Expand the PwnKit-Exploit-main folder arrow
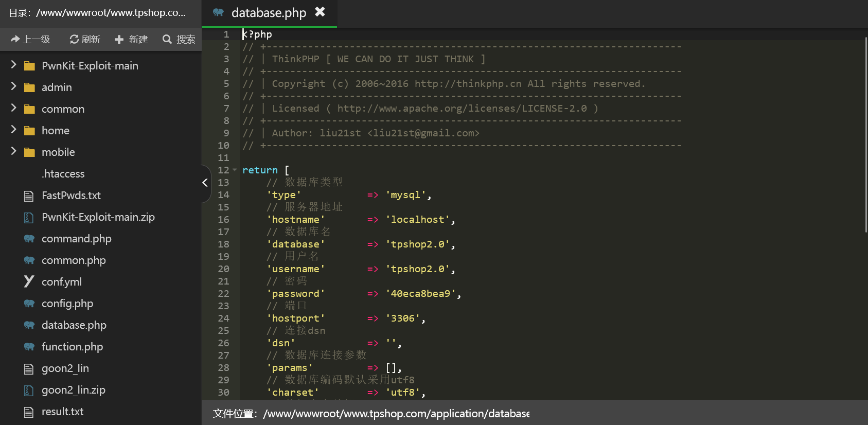Image resolution: width=868 pixels, height=425 pixels. (13, 65)
